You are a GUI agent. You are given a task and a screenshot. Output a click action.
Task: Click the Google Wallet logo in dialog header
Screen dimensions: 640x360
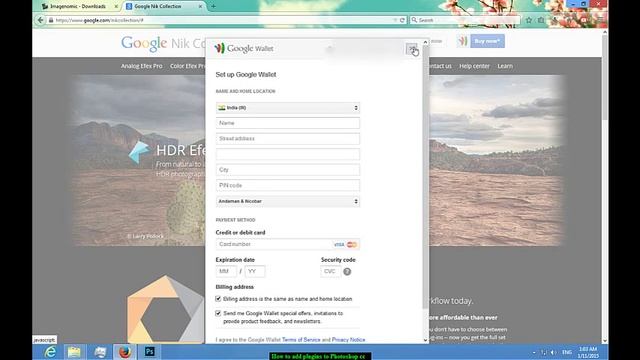click(x=244, y=48)
